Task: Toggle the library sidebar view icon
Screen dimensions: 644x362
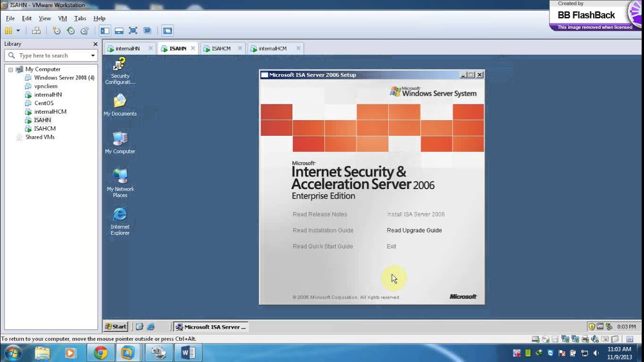Action: click(105, 31)
